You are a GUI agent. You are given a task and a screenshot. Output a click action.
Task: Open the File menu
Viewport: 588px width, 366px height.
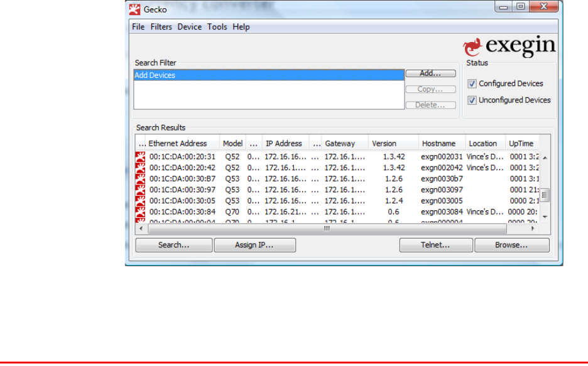click(138, 27)
